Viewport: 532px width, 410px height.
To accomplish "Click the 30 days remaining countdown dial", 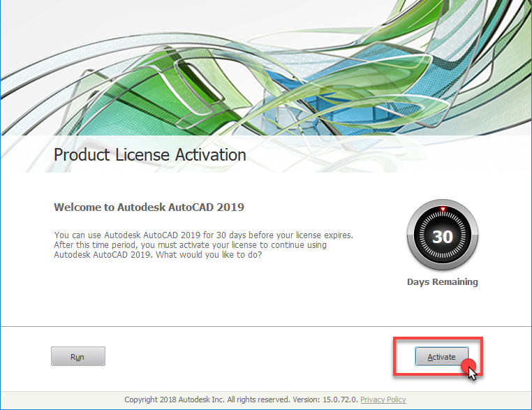I will point(443,235).
